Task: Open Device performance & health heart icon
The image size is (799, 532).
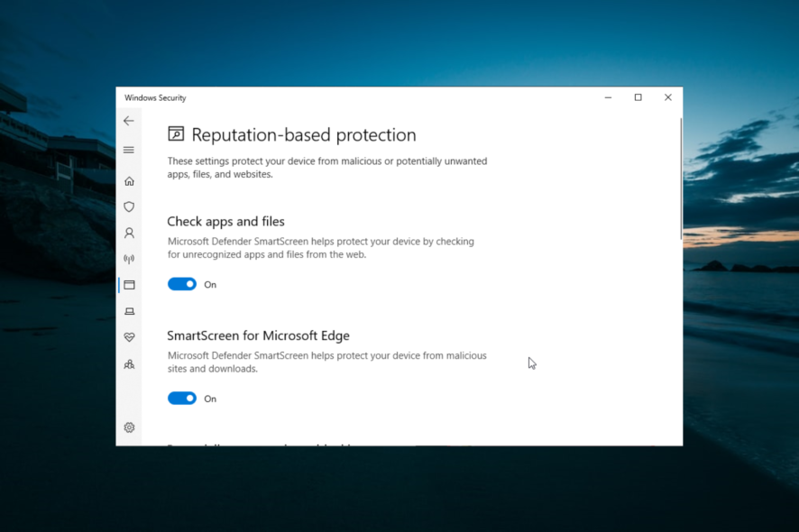Action: pyautogui.click(x=130, y=337)
